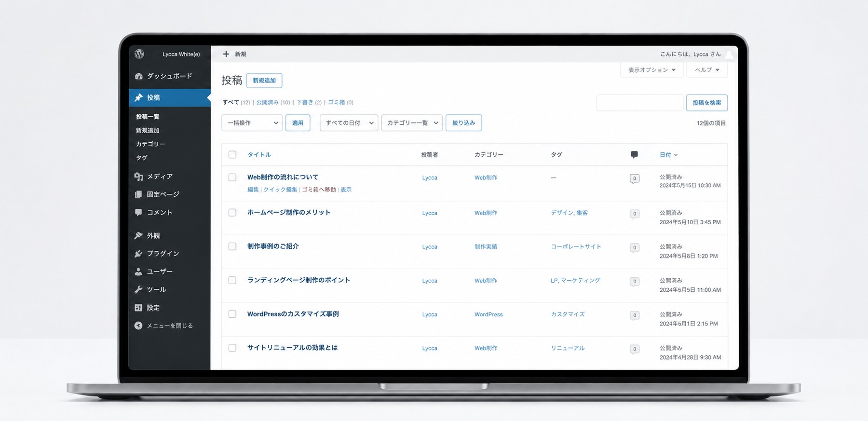
Task: Click the 表示 link under Web制作の流れについて
Action: click(x=346, y=190)
